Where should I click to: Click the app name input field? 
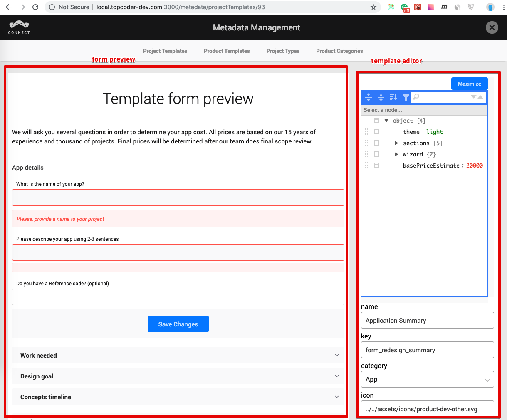tap(178, 198)
